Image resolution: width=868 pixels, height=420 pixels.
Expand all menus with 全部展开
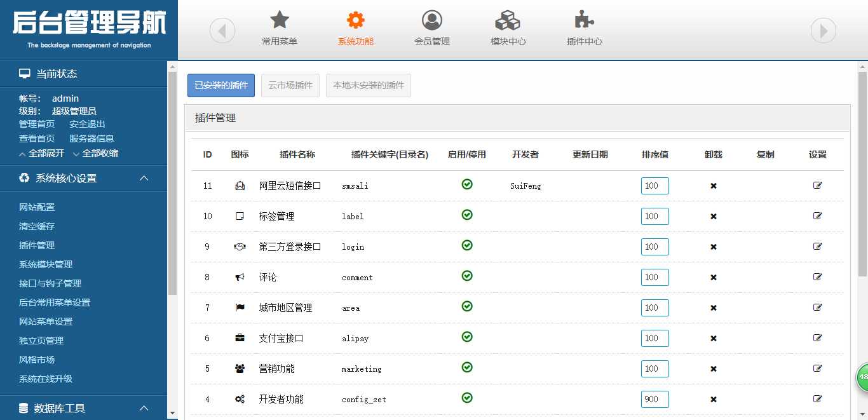tap(41, 154)
